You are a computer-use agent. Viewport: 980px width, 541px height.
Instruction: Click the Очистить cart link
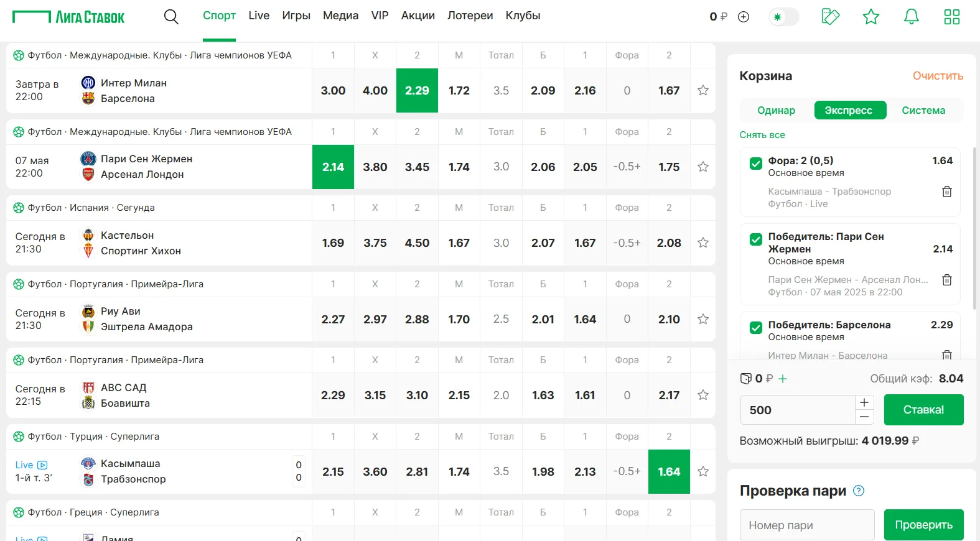coord(938,76)
